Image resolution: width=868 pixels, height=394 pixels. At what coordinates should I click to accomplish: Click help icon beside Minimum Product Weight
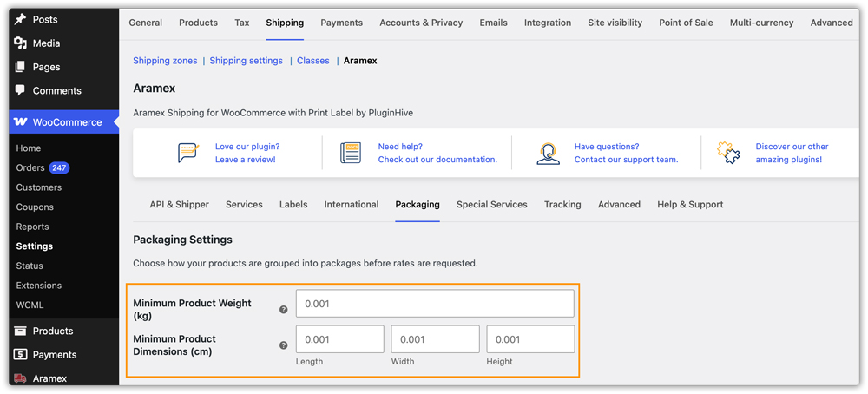(284, 310)
